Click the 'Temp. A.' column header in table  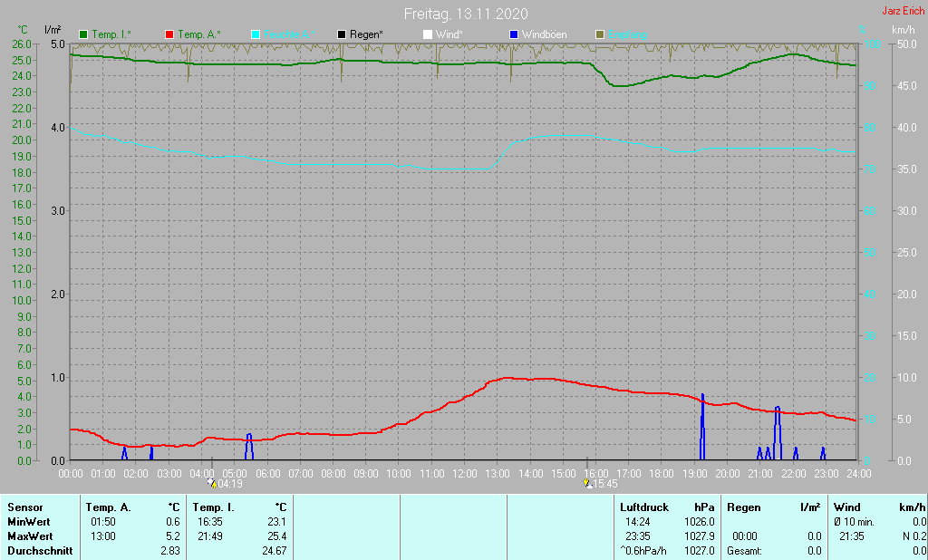[109, 507]
